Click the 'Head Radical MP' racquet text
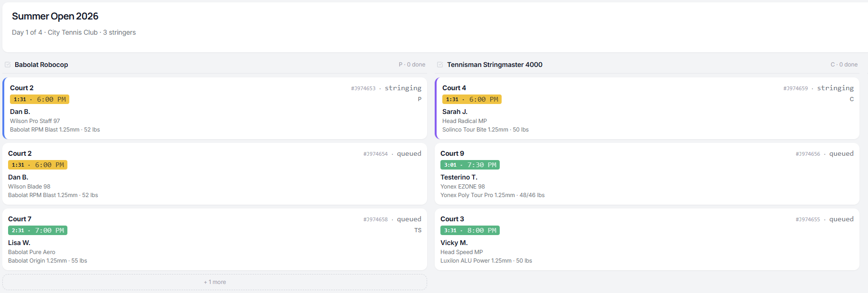 [x=465, y=121]
